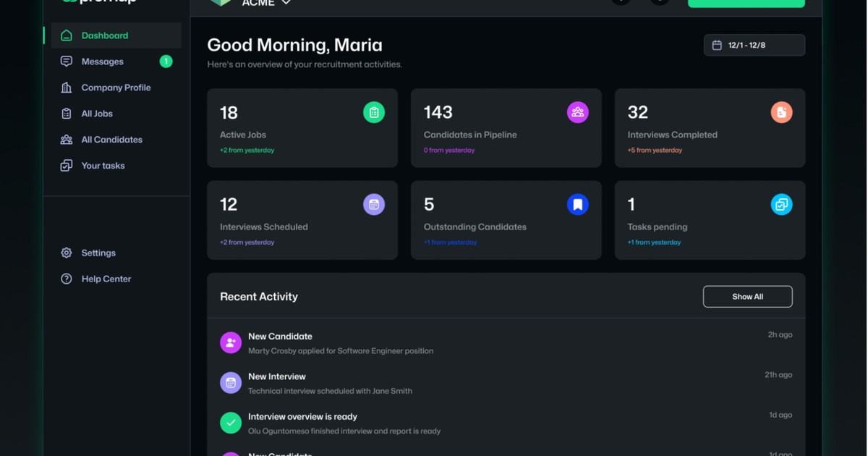
Task: Click the Dashboard home icon
Action: coord(67,35)
